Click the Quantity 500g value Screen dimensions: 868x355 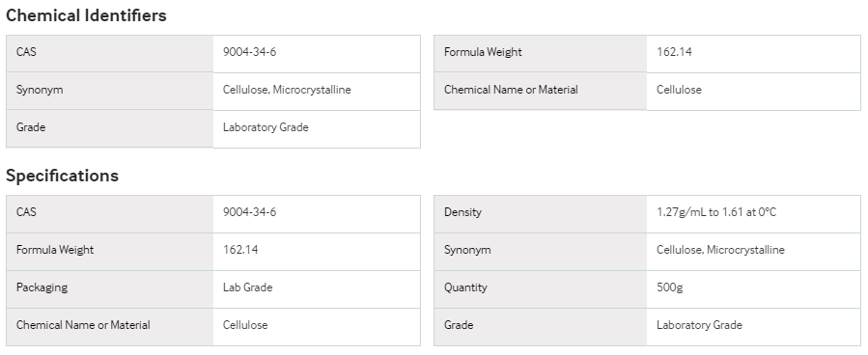pyautogui.click(x=669, y=287)
